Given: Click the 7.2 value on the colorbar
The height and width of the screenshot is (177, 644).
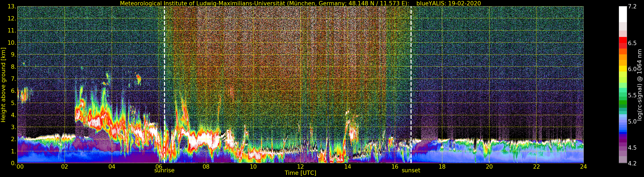Looking at the screenshot, I should (632, 7).
